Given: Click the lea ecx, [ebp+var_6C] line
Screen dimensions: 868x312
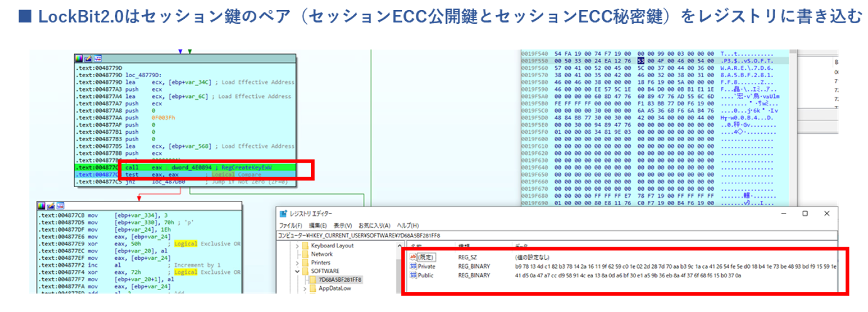Looking at the screenshot, I should (x=183, y=96).
